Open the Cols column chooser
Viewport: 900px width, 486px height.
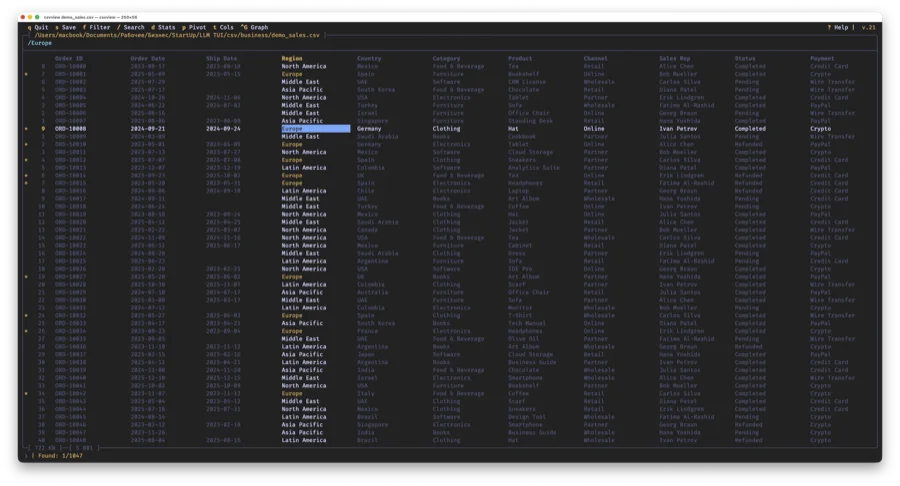[225, 27]
